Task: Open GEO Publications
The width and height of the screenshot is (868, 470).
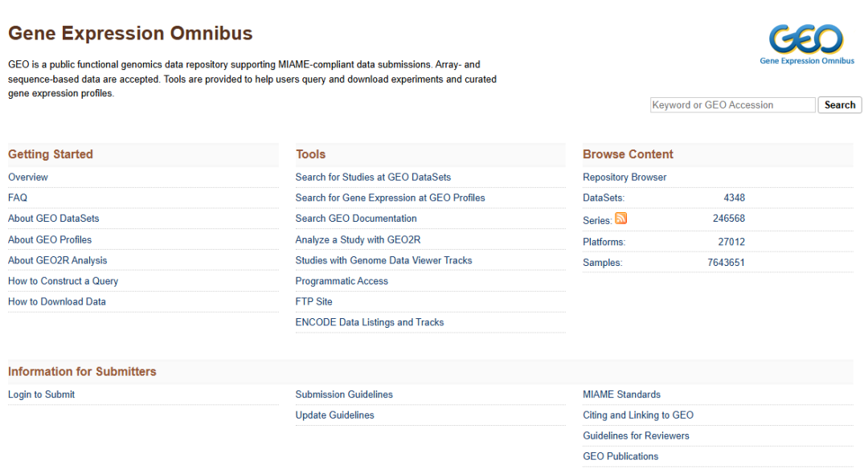Action: click(620, 456)
